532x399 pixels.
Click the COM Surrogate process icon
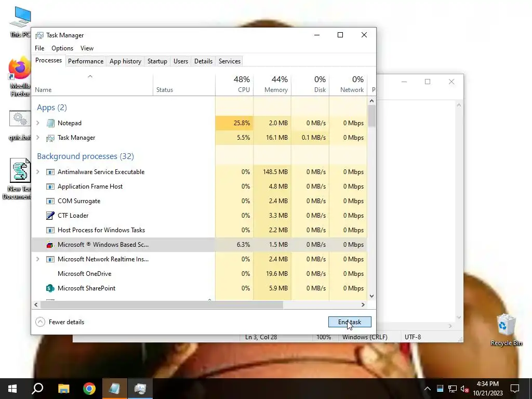[x=50, y=201]
